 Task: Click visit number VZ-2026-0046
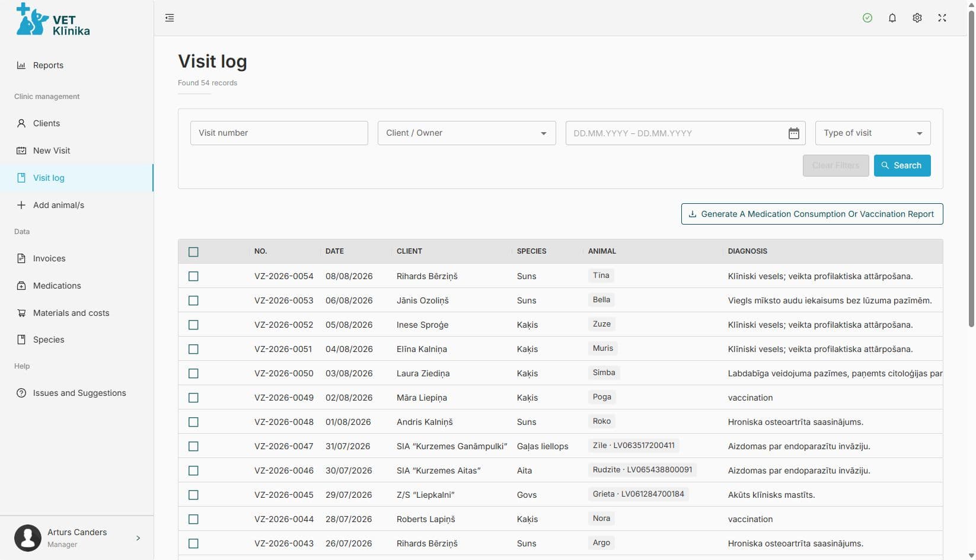pyautogui.click(x=284, y=471)
